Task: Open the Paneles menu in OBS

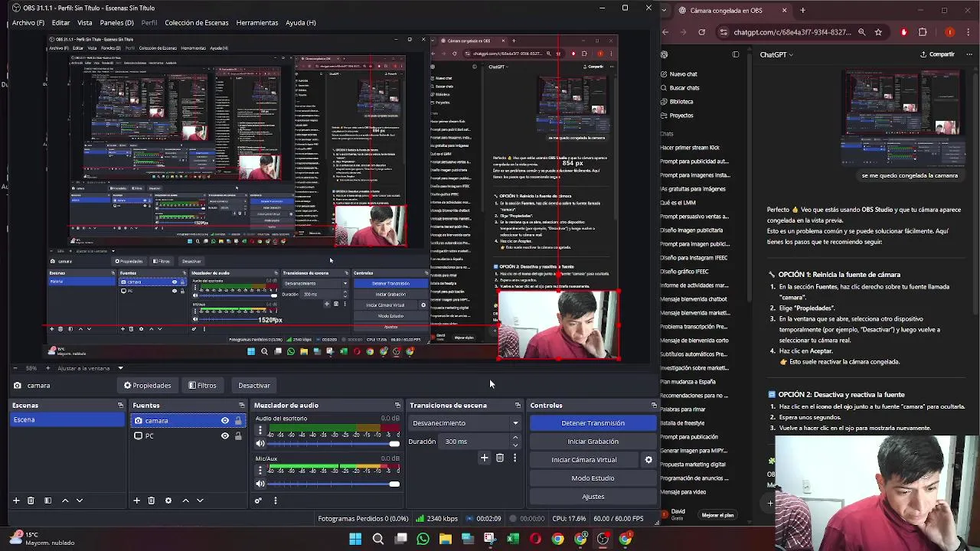Action: click(116, 22)
